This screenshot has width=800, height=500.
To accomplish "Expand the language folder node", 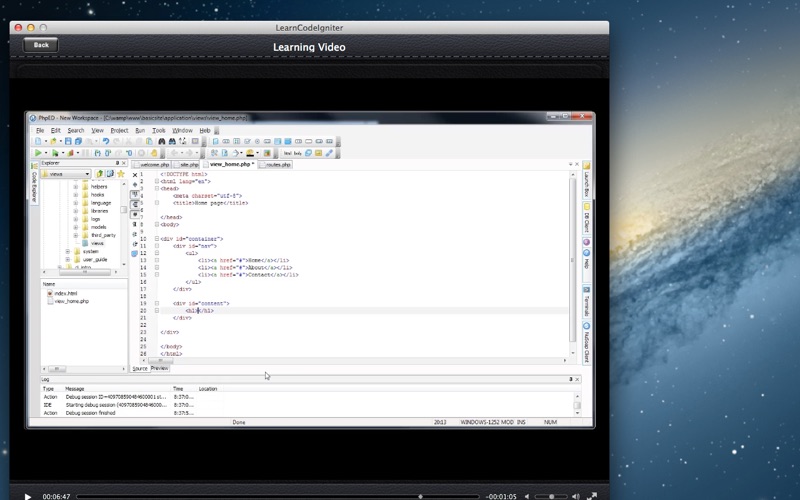I will click(76, 203).
